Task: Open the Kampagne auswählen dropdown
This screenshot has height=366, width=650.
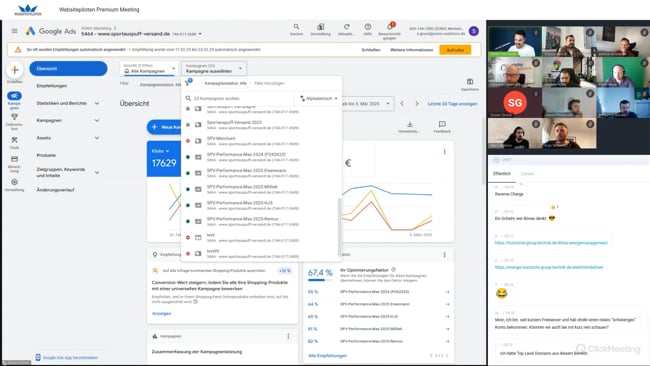Action: (214, 69)
